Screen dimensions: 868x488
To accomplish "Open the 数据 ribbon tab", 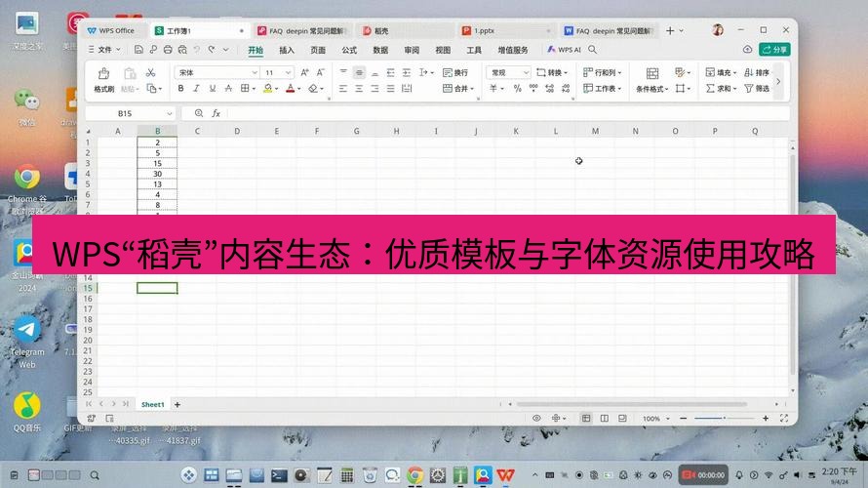I will coord(380,50).
